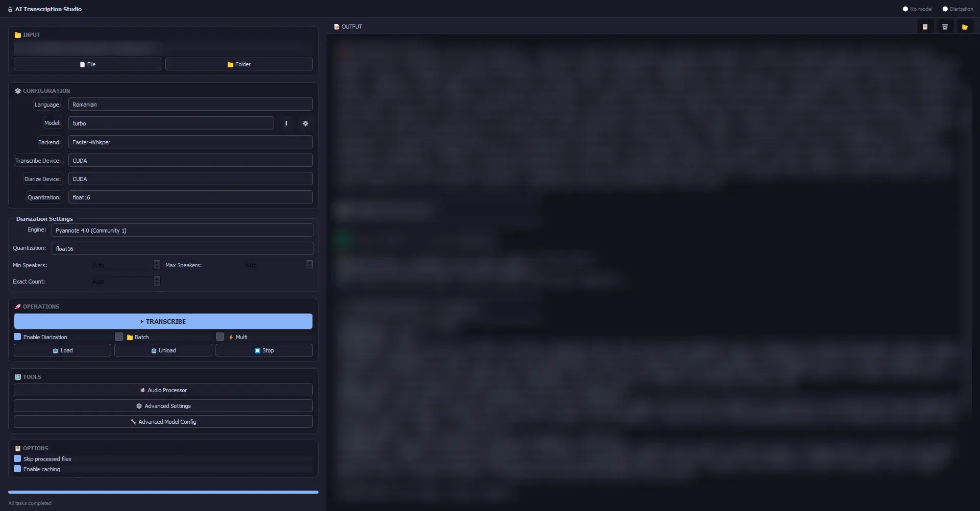The height and width of the screenshot is (511, 980).
Task: Load the model
Action: click(62, 350)
